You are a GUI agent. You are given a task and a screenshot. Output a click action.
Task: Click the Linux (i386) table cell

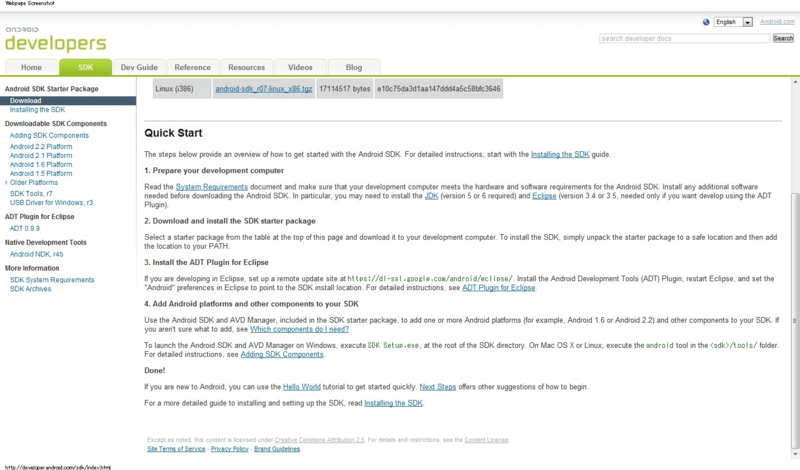click(x=182, y=88)
